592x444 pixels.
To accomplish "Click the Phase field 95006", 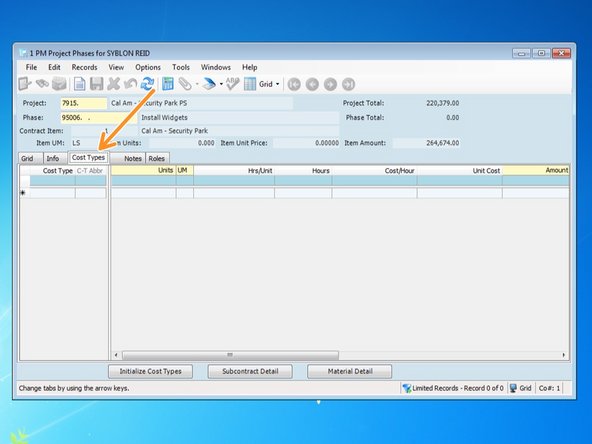I will 99,117.
